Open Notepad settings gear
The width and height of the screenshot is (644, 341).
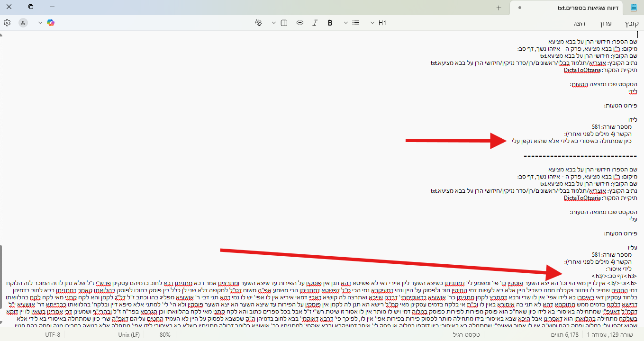pos(7,23)
